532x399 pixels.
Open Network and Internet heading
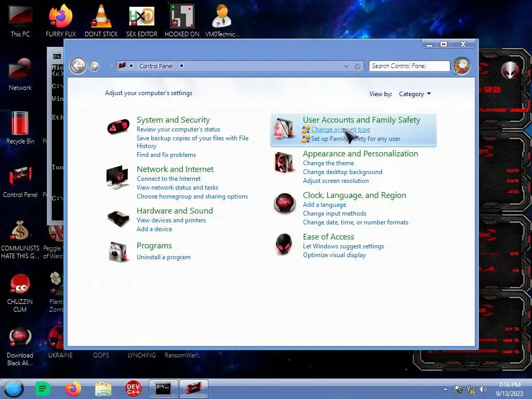pyautogui.click(x=175, y=169)
